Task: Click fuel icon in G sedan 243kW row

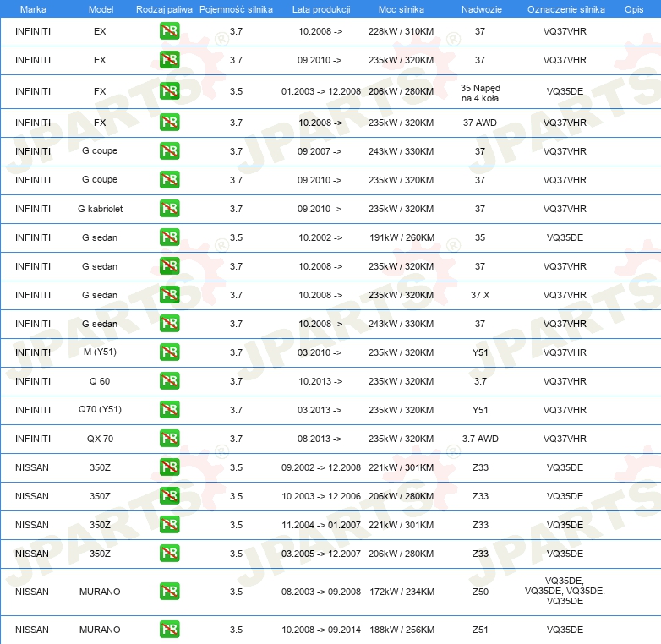Action: coord(169,323)
